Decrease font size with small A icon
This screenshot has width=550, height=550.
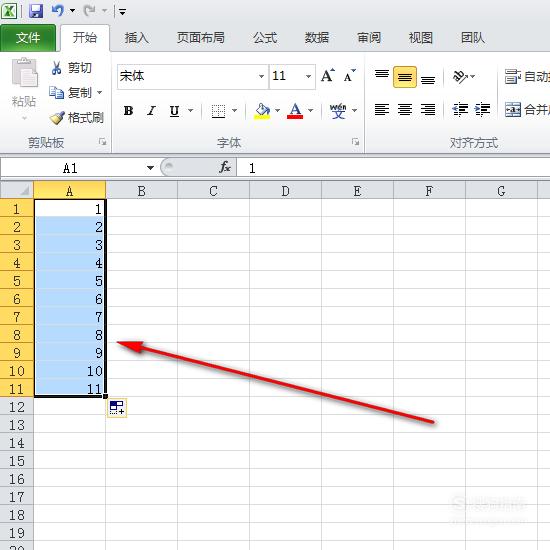pos(349,75)
